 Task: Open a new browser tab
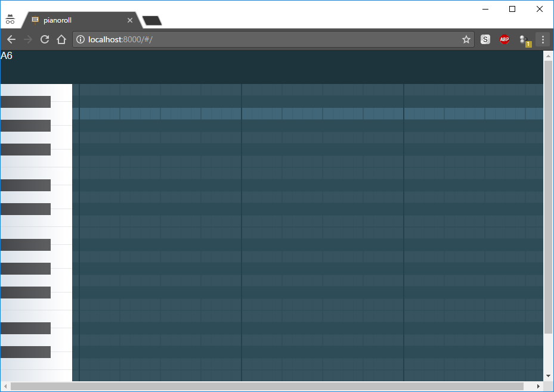tap(152, 20)
